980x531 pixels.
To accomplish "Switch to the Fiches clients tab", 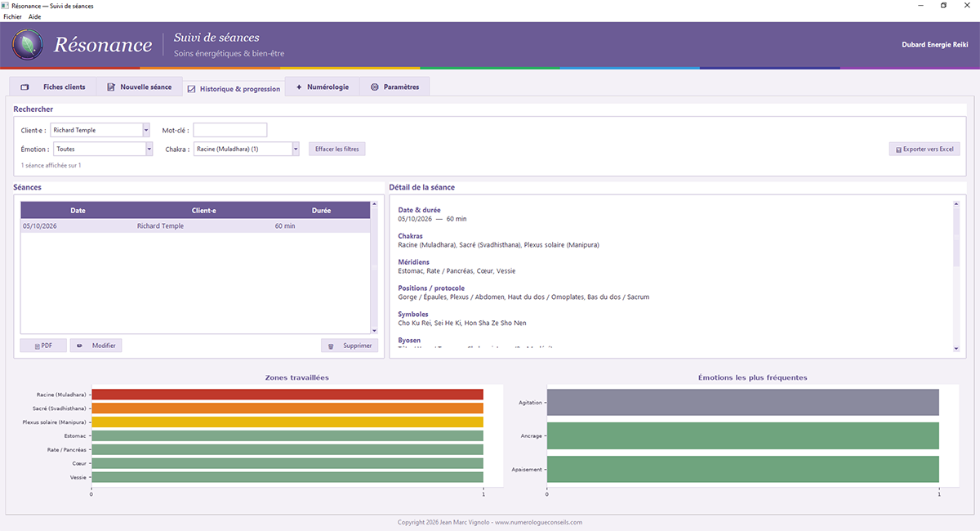I will (x=52, y=87).
